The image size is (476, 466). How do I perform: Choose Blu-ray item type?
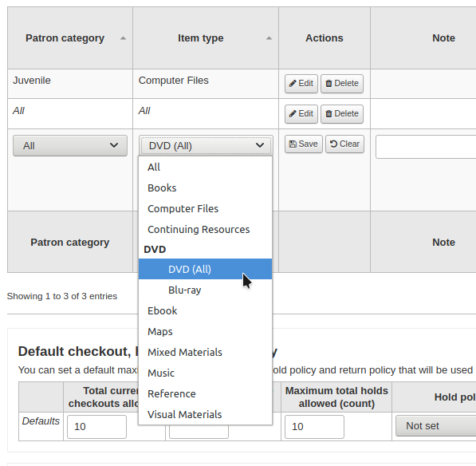[x=205, y=290]
